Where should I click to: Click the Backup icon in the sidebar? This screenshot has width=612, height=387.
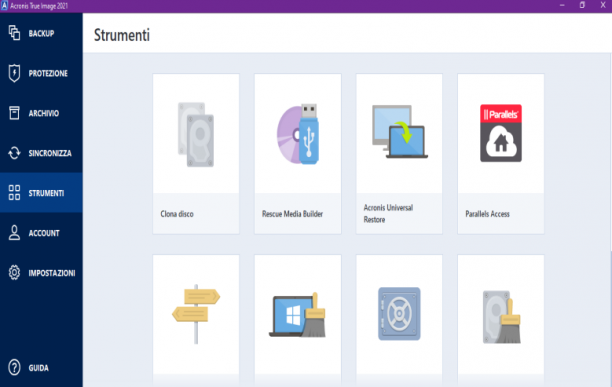[x=14, y=33]
